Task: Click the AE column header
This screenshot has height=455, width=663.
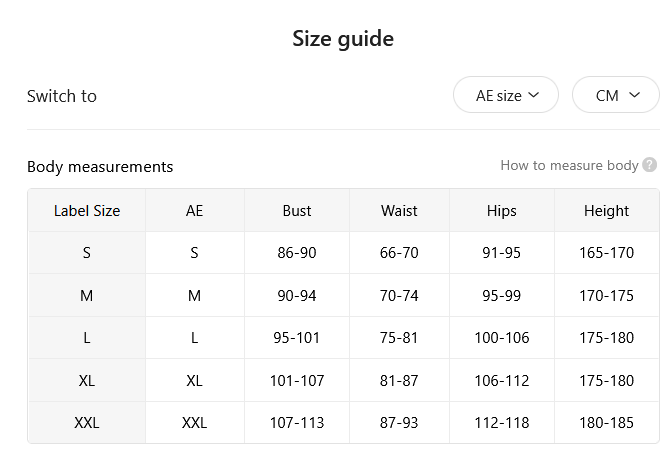Action: pos(195,211)
